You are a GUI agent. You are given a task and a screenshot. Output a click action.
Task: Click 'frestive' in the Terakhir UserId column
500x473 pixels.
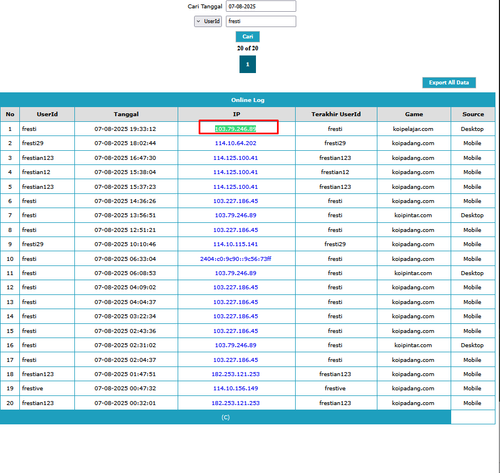pos(335,388)
